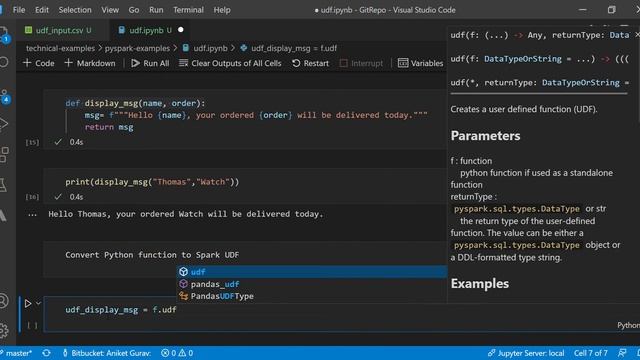The width and height of the screenshot is (640, 360).
Task: Click udf.ipynb in the breadcrumb
Action: [205, 48]
